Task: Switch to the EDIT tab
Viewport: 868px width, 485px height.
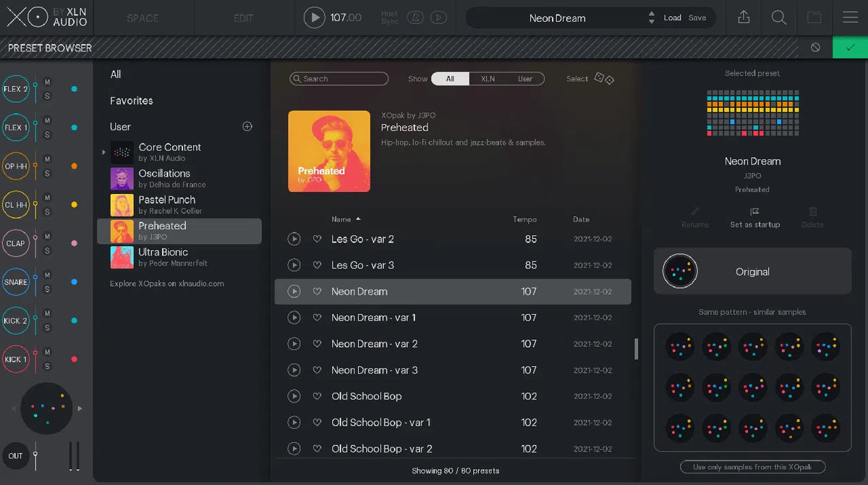Action: 243,17
